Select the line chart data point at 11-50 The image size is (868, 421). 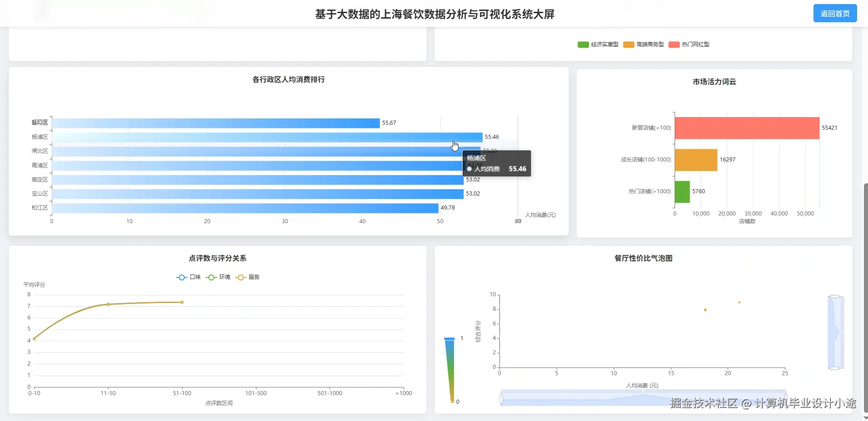click(x=108, y=304)
